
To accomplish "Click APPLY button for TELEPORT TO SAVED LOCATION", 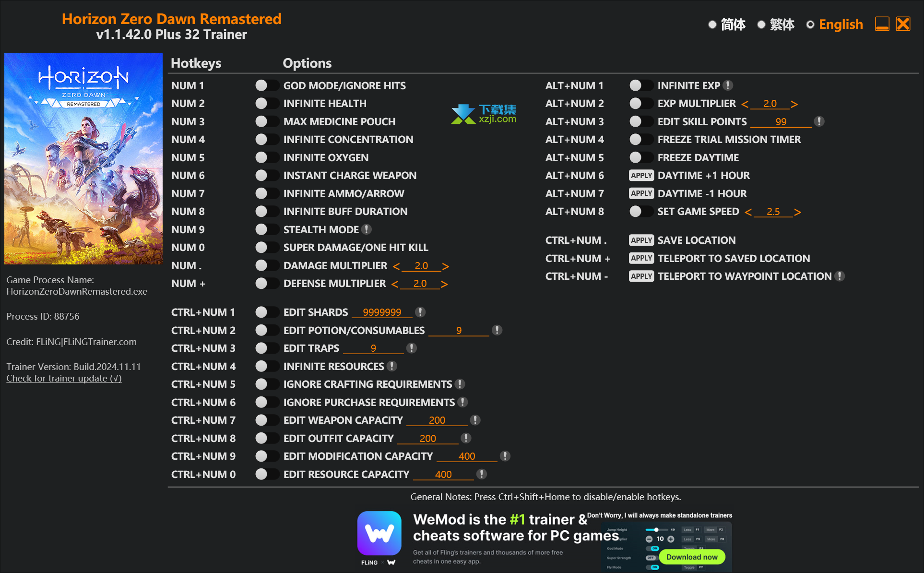I will pos(639,258).
